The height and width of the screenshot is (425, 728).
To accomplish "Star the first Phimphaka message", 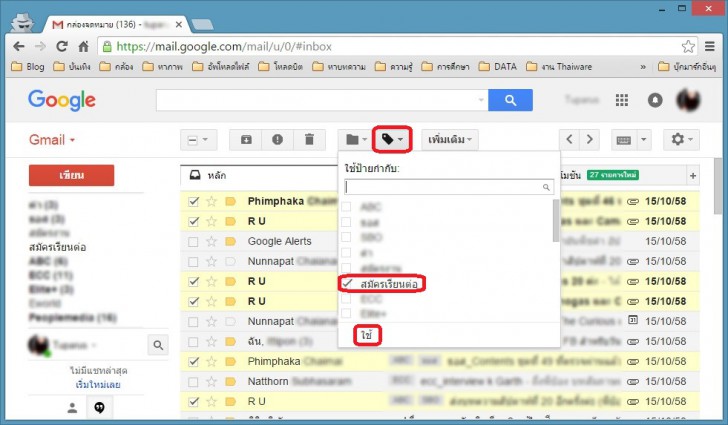I will point(212,202).
